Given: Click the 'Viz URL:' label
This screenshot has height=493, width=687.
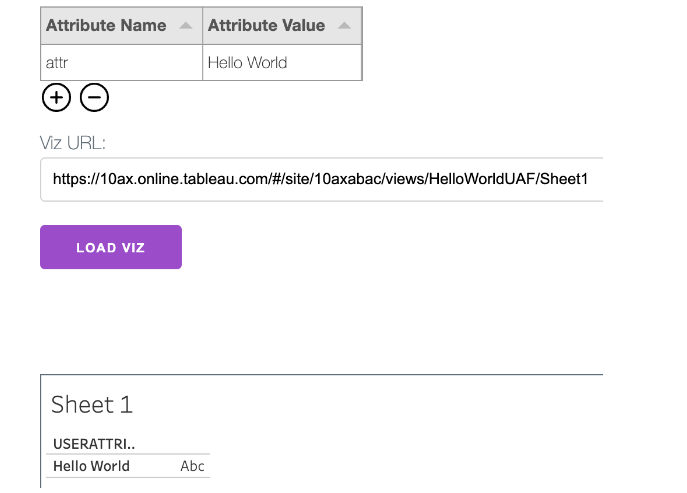Looking at the screenshot, I should pyautogui.click(x=72, y=142).
